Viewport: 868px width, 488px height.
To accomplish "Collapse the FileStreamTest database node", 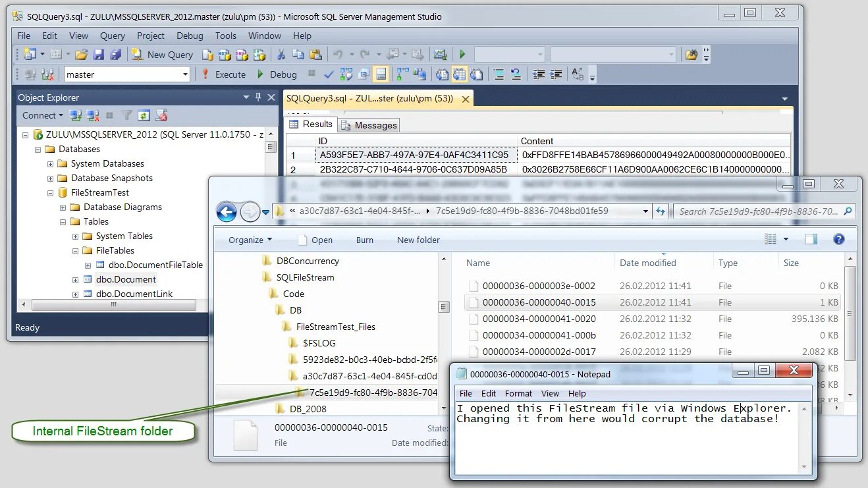I will pyautogui.click(x=50, y=193).
